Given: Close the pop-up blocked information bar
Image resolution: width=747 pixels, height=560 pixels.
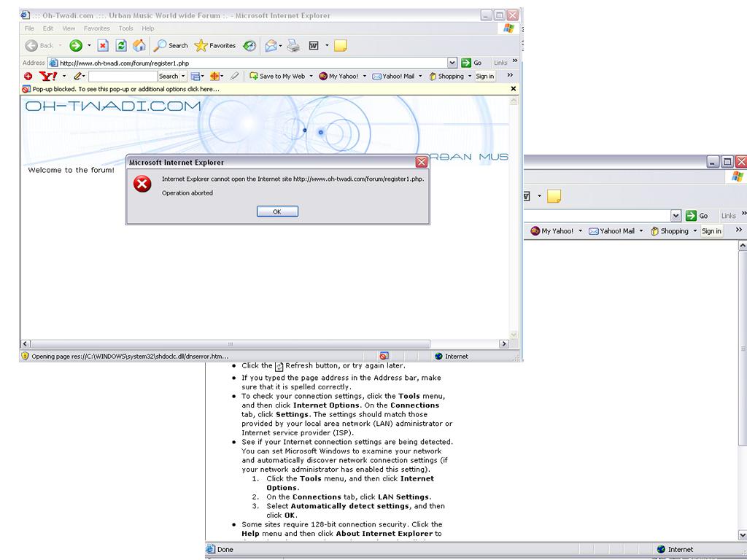Looking at the screenshot, I should (513, 88).
